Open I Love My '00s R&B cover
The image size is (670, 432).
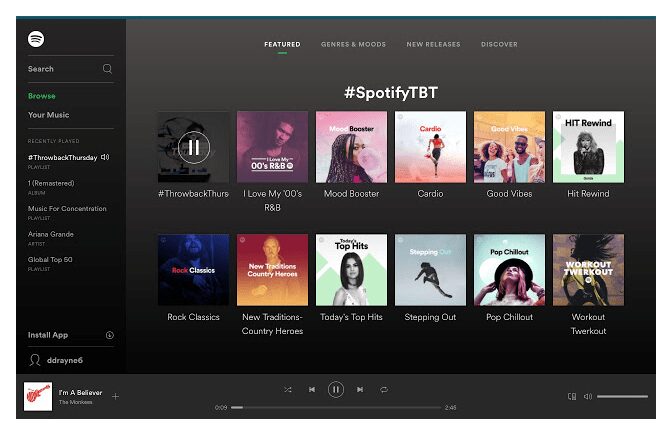point(273,147)
